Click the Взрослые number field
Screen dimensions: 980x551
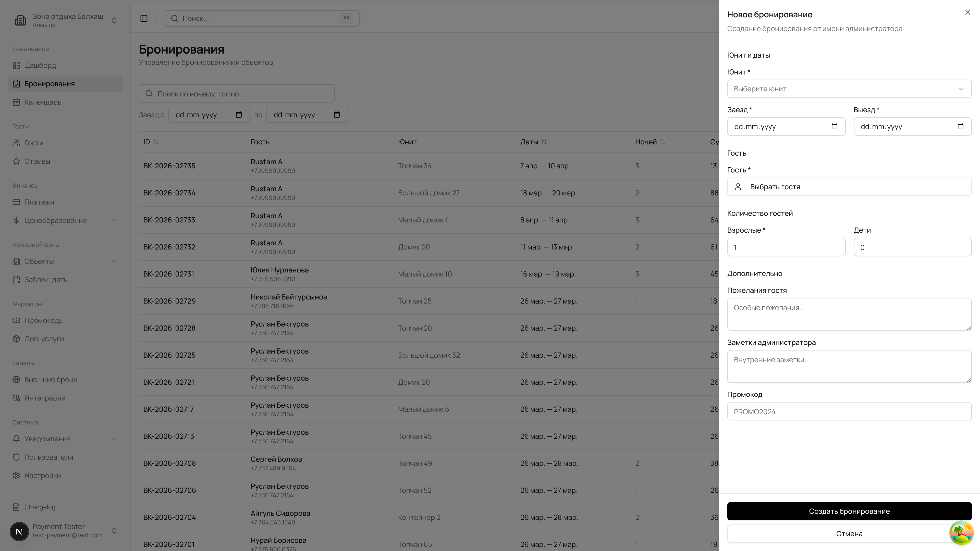click(786, 247)
